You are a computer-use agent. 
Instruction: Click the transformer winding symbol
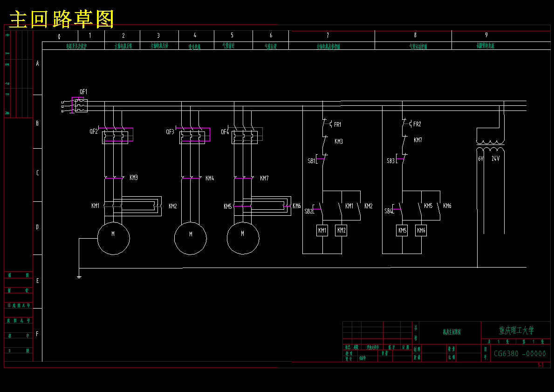point(491,145)
